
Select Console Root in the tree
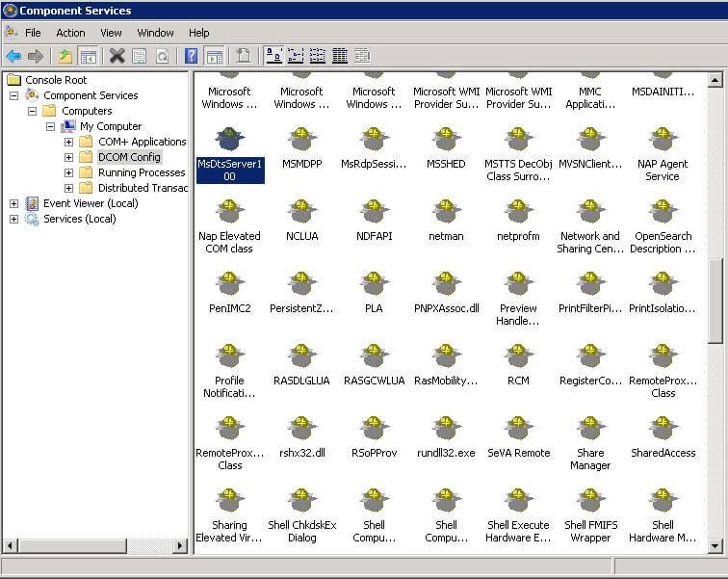(56, 80)
